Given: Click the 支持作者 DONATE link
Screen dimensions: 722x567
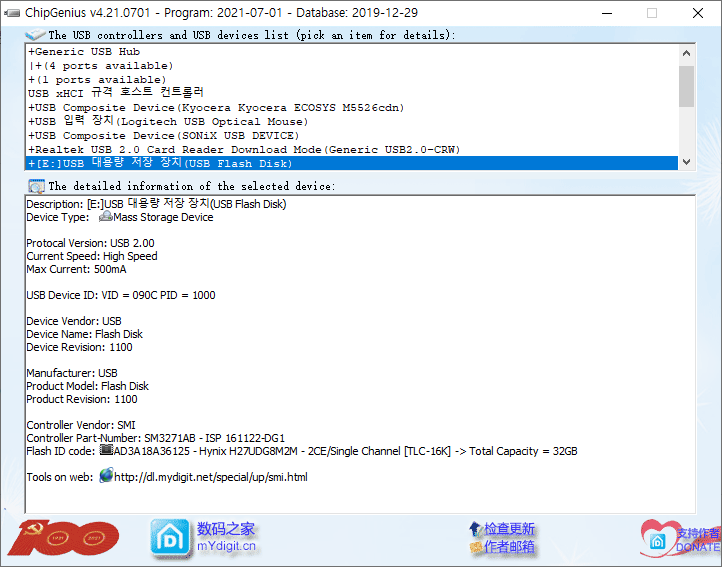Looking at the screenshot, I should pos(698,540).
